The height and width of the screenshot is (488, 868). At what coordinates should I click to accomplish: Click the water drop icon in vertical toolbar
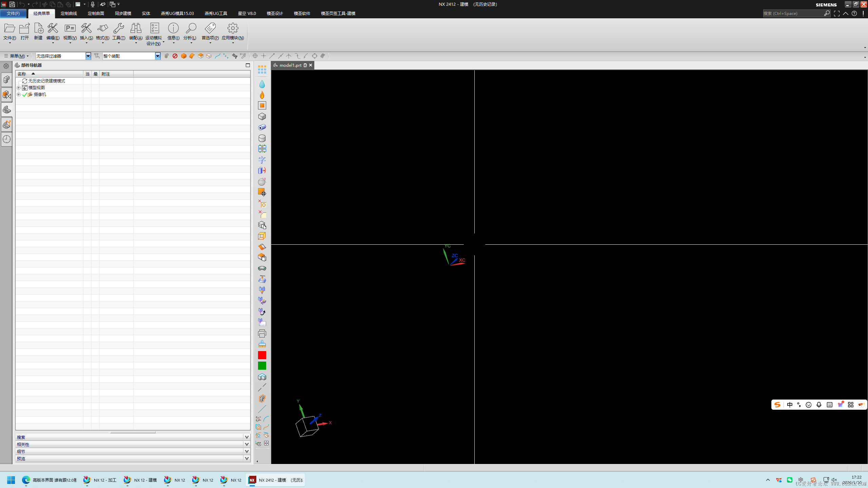click(x=262, y=84)
